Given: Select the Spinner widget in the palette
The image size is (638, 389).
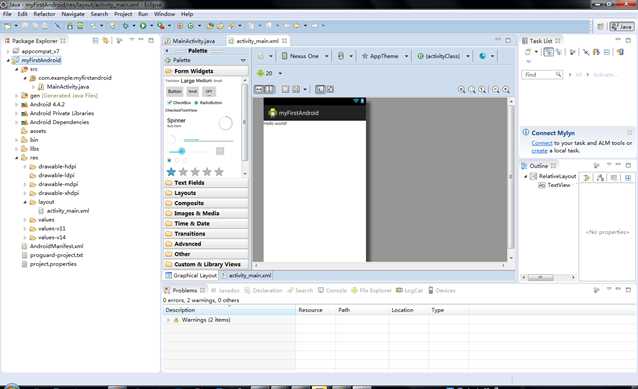Looking at the screenshot, I should 176,122.
